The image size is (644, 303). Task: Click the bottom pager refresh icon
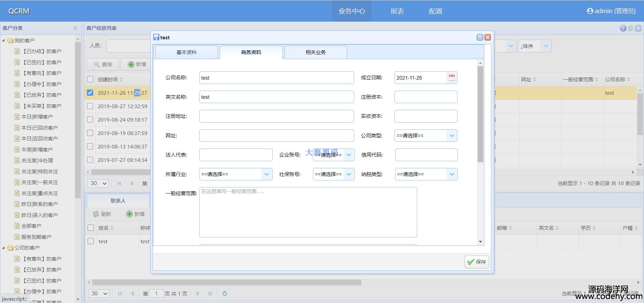click(x=225, y=294)
